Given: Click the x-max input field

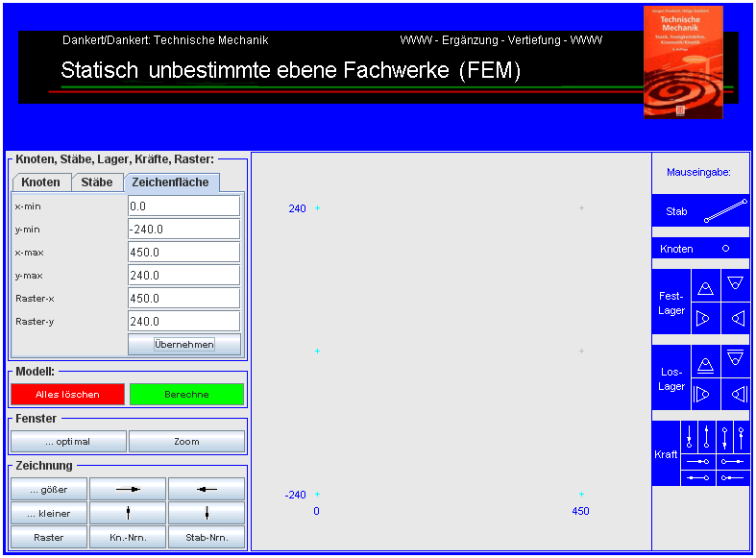Looking at the screenshot, I should pyautogui.click(x=183, y=253).
